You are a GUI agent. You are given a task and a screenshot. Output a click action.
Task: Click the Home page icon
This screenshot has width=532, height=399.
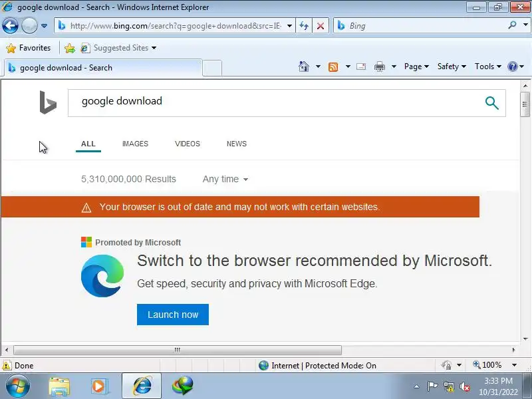click(304, 66)
